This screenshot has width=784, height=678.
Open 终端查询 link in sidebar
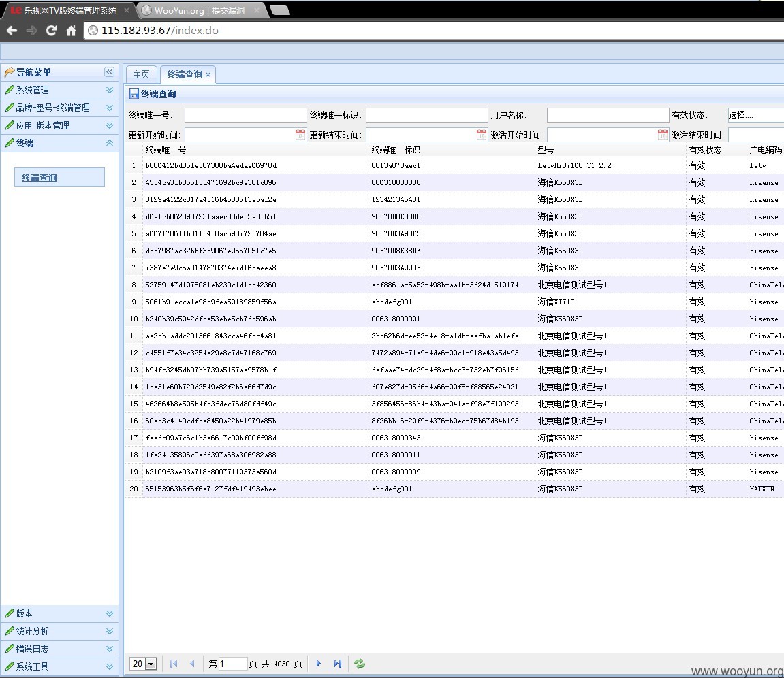click(x=40, y=178)
